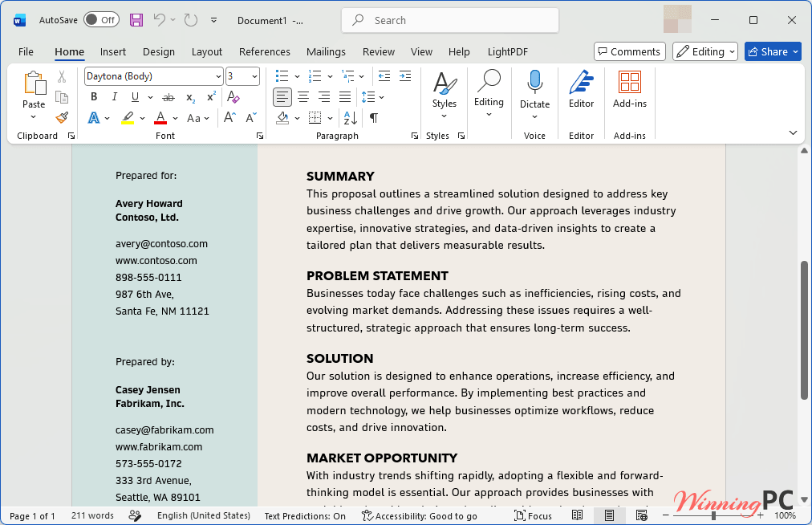Click the Increase Indent icon
This screenshot has width=812, height=525.
coord(405,76)
